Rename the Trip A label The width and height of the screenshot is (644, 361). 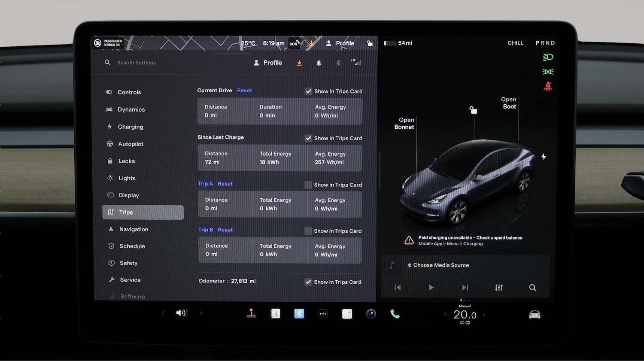[x=205, y=184]
